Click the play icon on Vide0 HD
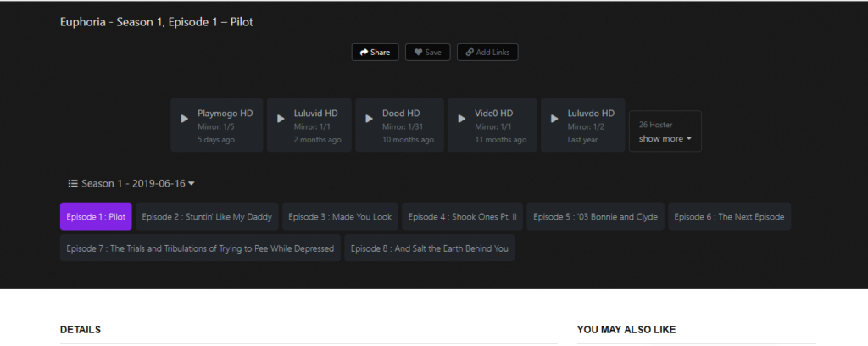This screenshot has height=346, width=868. coord(462,119)
